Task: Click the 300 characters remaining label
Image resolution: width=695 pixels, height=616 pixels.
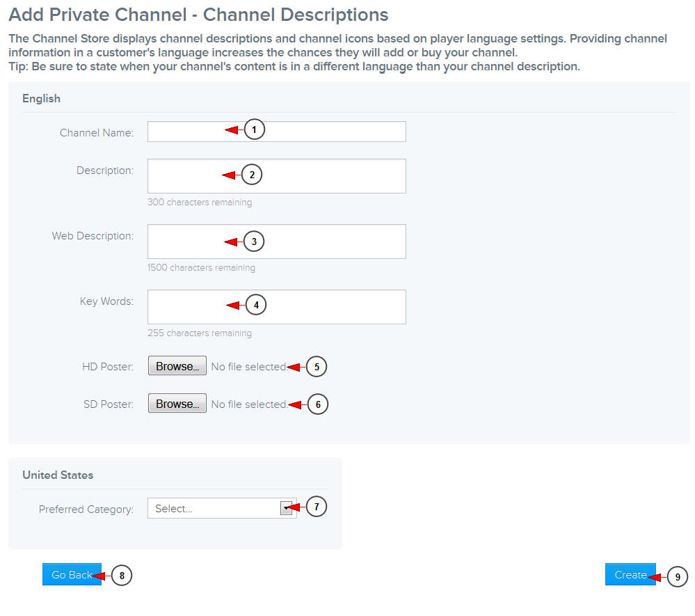Action: pyautogui.click(x=200, y=202)
